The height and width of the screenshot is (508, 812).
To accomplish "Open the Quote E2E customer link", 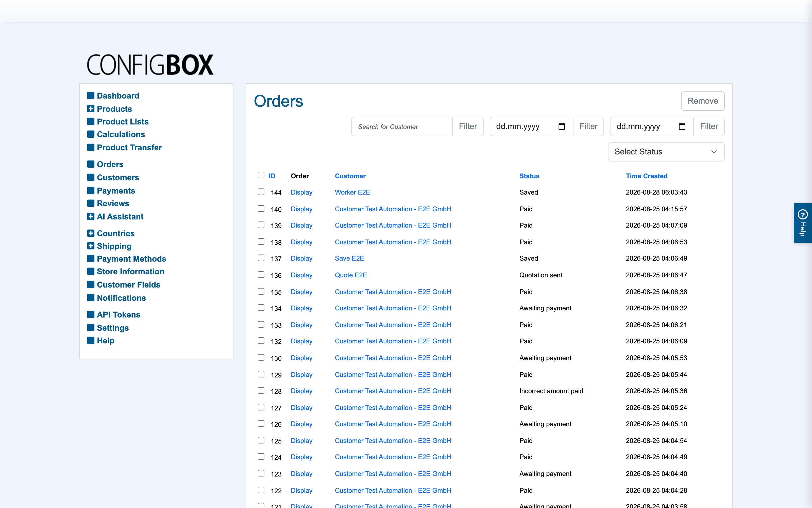I will pos(351,275).
